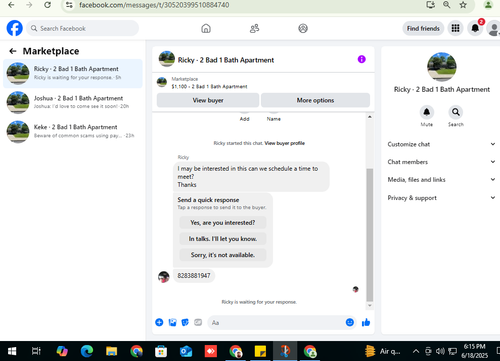Expand the Chat members section
500x361 pixels.
(x=441, y=162)
